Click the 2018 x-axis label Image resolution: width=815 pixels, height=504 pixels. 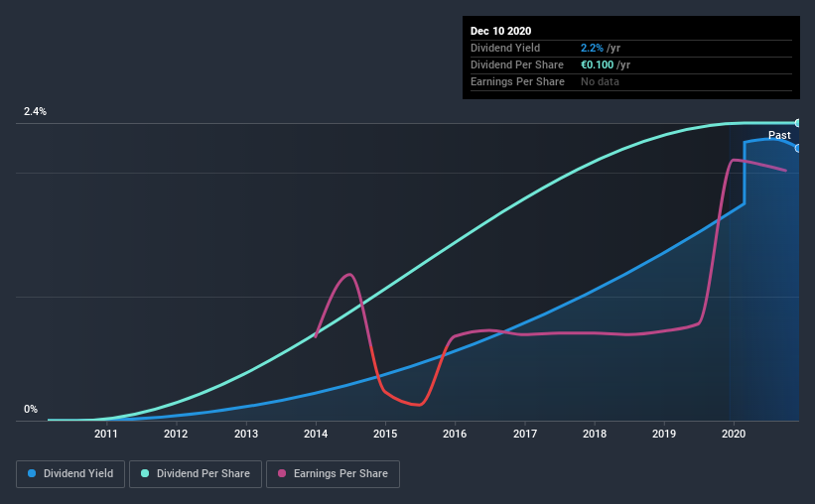595,434
